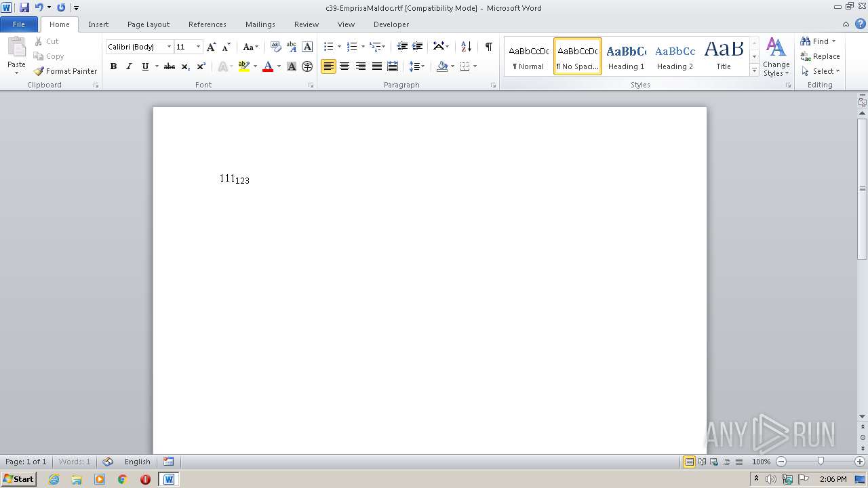Toggle Italic formatting
This screenshot has height=488, width=868.
point(129,66)
